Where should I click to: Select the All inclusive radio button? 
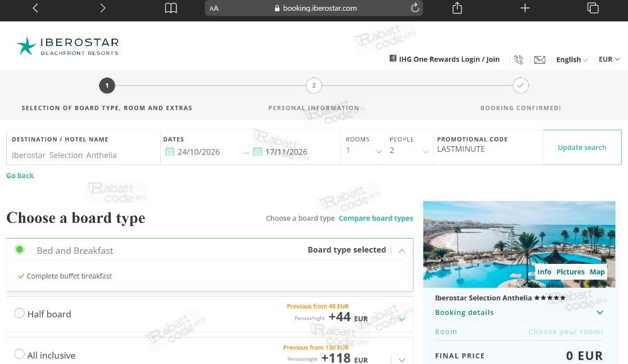coord(19,354)
